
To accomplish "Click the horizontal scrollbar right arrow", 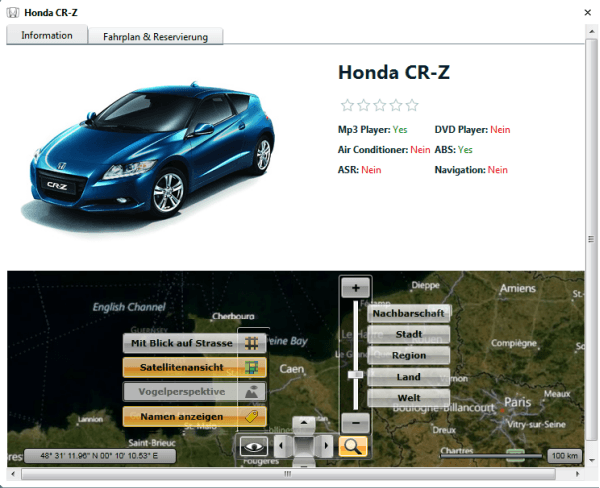I will point(577,474).
